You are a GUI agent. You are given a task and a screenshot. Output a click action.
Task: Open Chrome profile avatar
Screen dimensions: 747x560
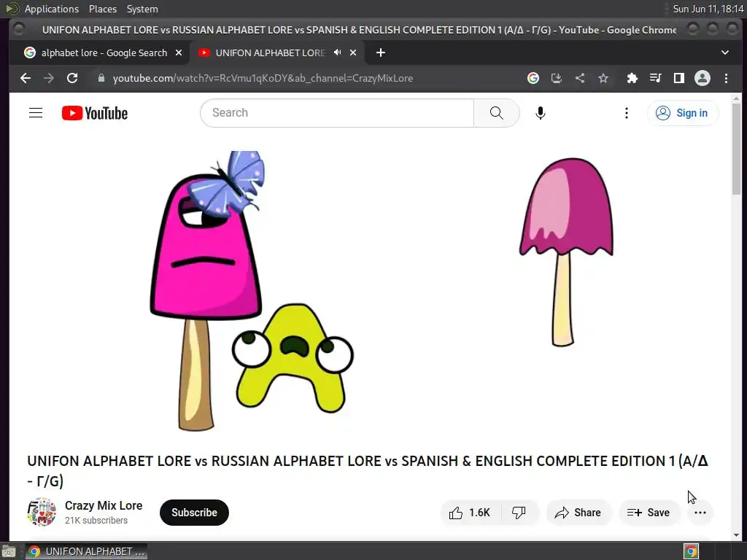703,78
